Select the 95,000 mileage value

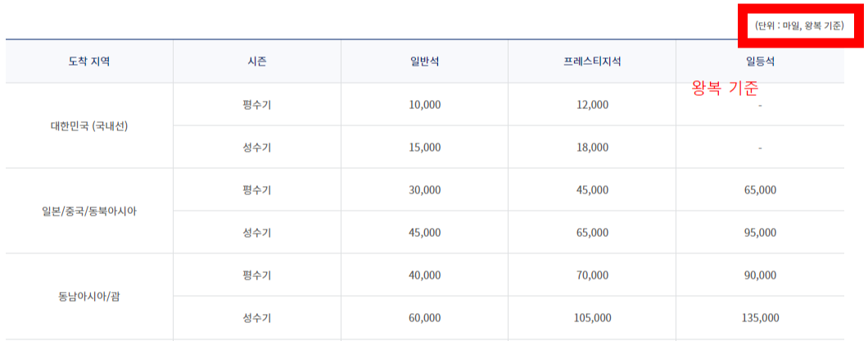(760, 233)
